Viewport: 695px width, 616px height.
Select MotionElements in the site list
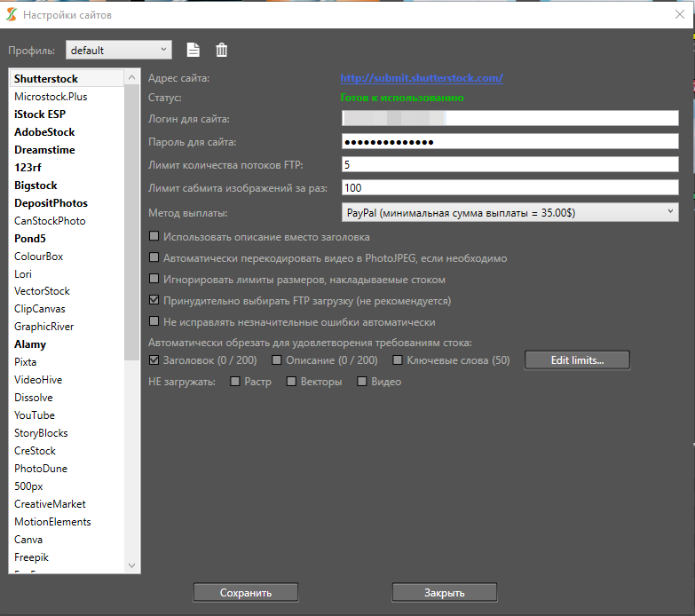[67, 522]
